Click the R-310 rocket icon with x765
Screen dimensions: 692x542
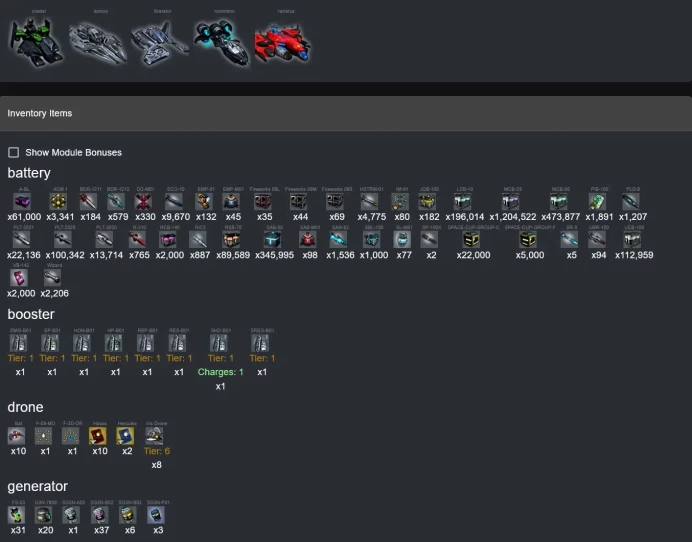137,240
